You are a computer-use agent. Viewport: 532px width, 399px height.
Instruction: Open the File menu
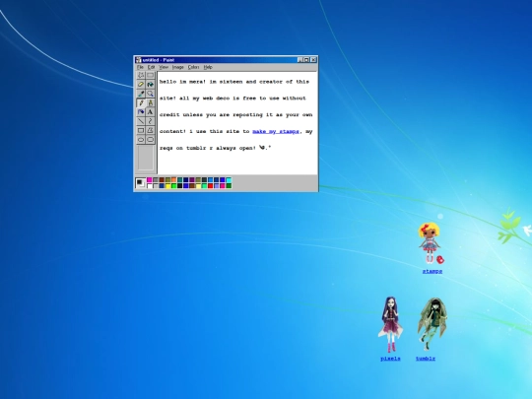[140, 67]
